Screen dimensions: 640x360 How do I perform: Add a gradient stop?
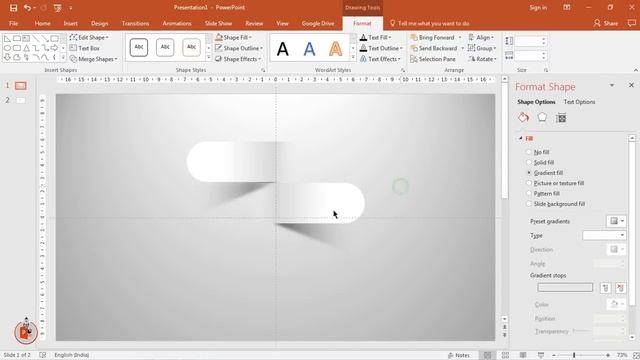pyautogui.click(x=605, y=288)
